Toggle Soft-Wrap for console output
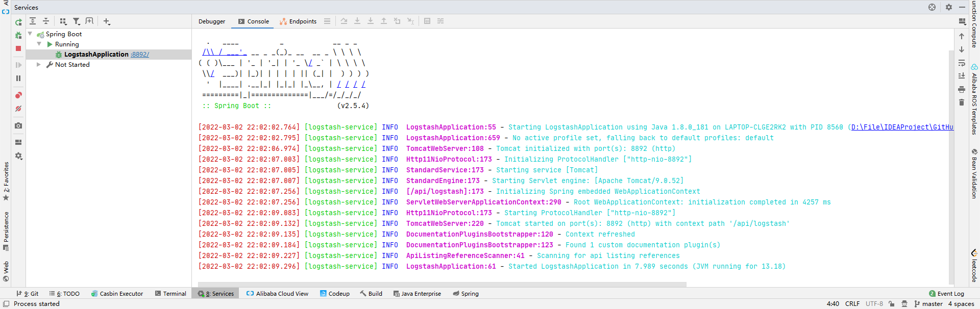This screenshot has height=309, width=980. 962,63
